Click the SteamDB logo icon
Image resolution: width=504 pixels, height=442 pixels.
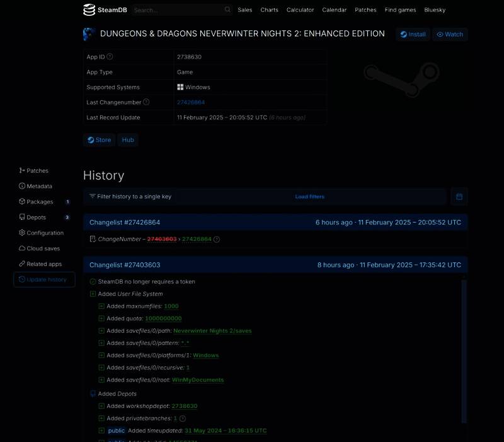[x=89, y=10]
